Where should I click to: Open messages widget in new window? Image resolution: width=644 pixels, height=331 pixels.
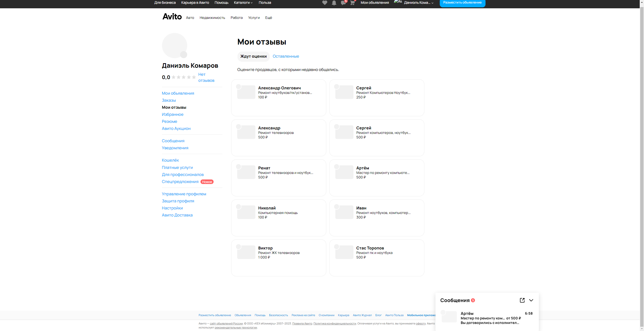(522, 300)
